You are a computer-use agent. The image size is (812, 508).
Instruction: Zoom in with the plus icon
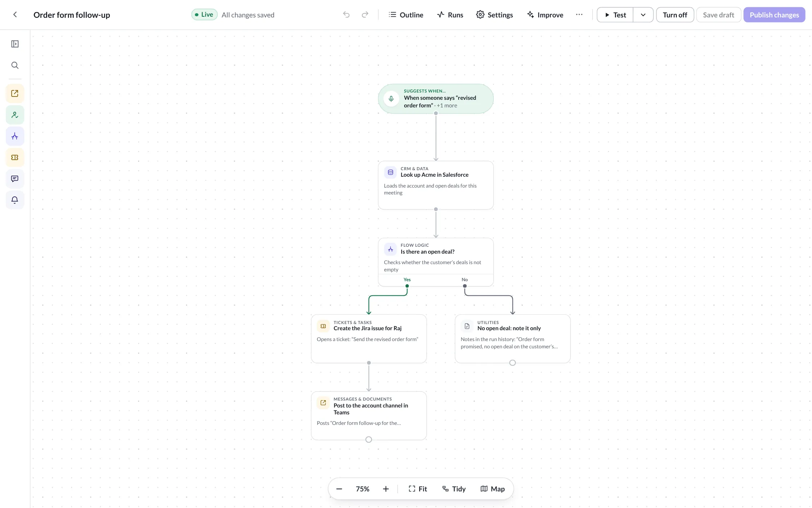pos(386,489)
